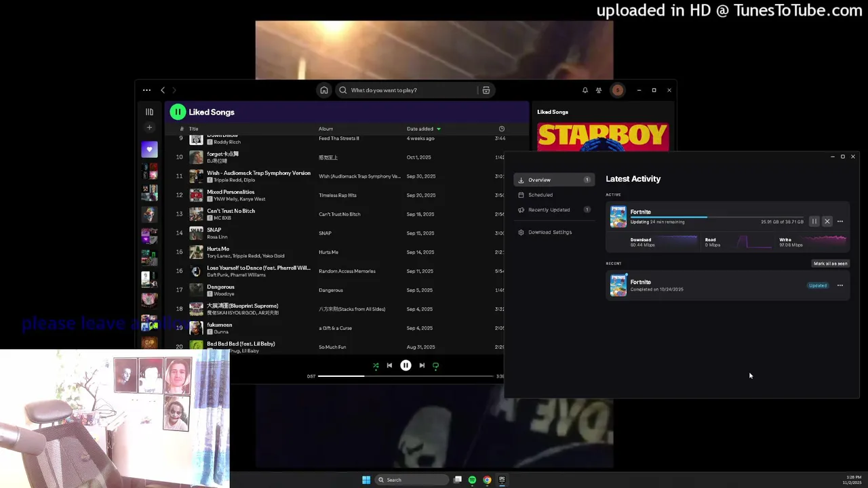This screenshot has height=488, width=868.
Task: Skip to previous track in Spotify
Action: [389, 365]
